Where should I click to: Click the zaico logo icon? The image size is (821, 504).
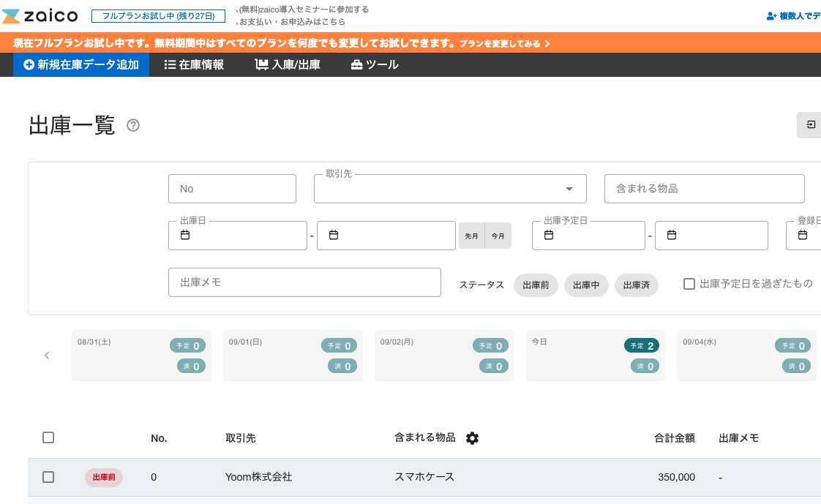12,15
